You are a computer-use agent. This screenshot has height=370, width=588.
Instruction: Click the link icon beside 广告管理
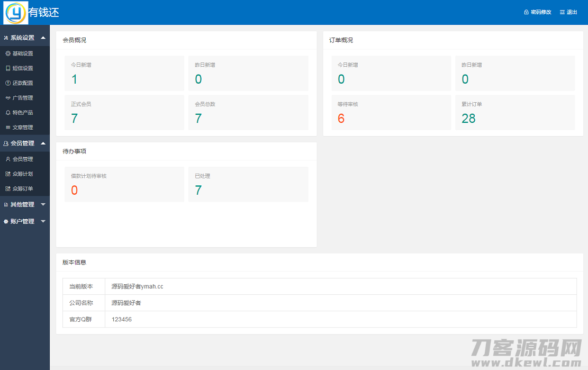coord(8,98)
